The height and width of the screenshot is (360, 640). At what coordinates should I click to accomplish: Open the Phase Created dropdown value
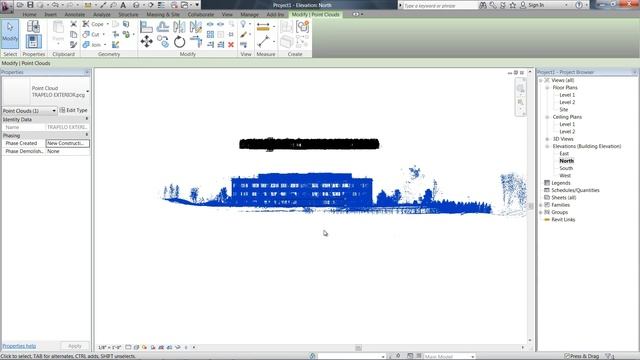(x=67, y=143)
